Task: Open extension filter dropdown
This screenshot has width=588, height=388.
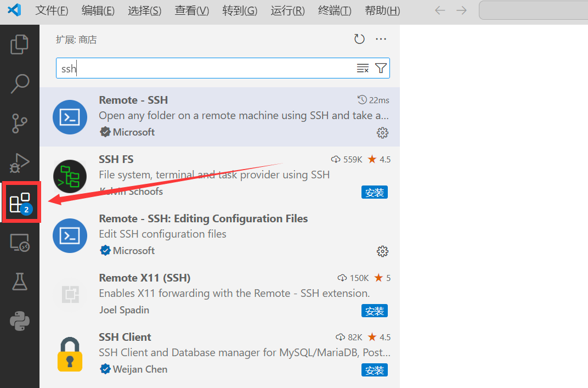Action: pos(381,68)
